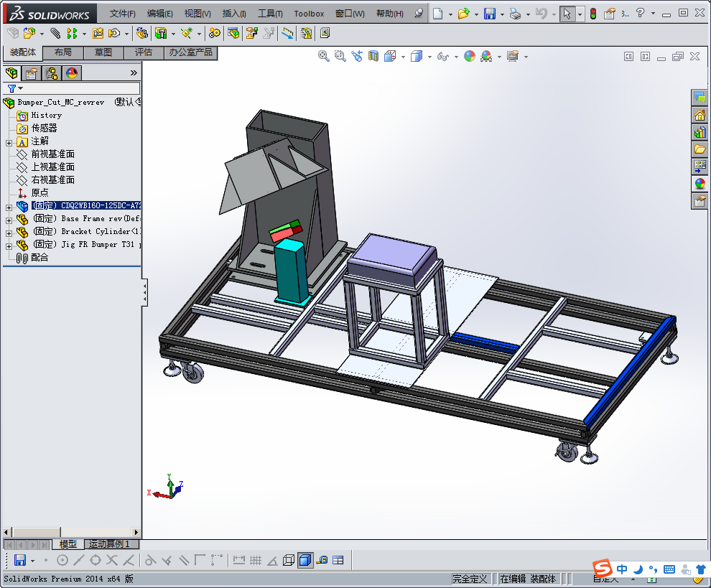Viewport: 711px width, 588px height.
Task: Click the Rebuild traffic light icon
Action: tap(592, 14)
